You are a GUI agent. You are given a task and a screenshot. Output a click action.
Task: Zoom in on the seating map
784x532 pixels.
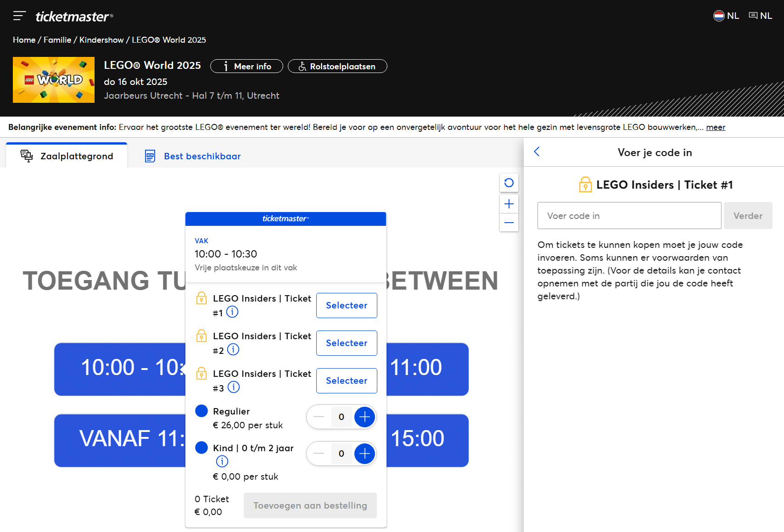coord(509,204)
